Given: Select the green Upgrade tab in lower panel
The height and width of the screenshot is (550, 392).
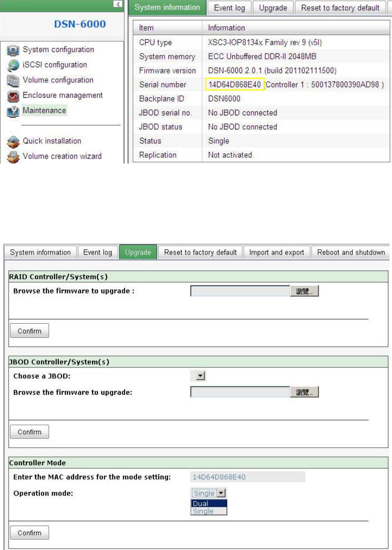Looking at the screenshot, I should tap(138, 252).
